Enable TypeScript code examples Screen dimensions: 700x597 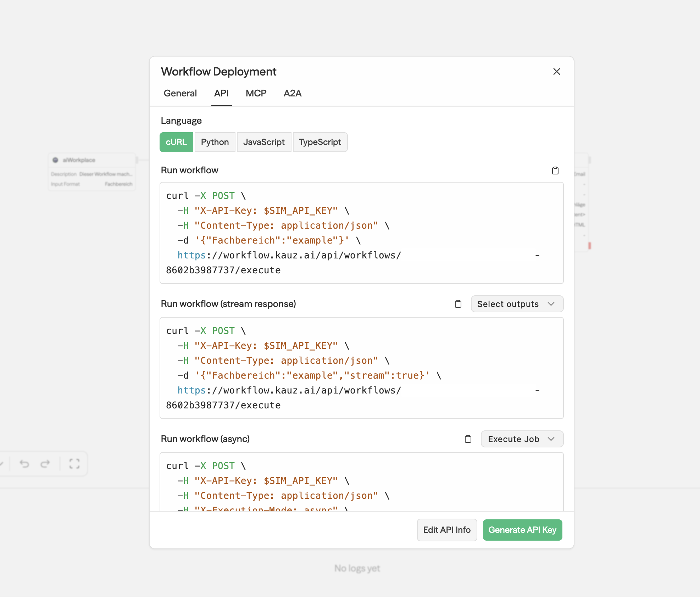pyautogui.click(x=320, y=142)
